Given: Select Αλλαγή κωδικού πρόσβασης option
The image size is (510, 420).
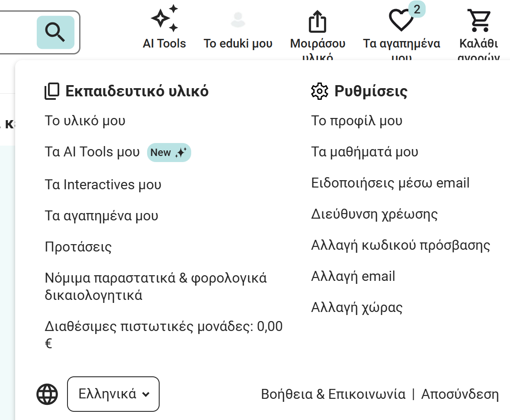Looking at the screenshot, I should (401, 245).
